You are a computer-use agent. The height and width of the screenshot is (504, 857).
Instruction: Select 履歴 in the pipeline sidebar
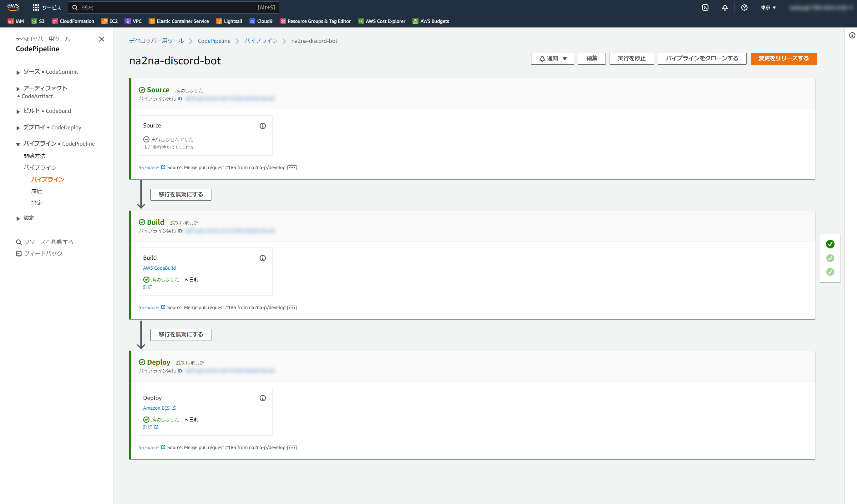point(37,191)
